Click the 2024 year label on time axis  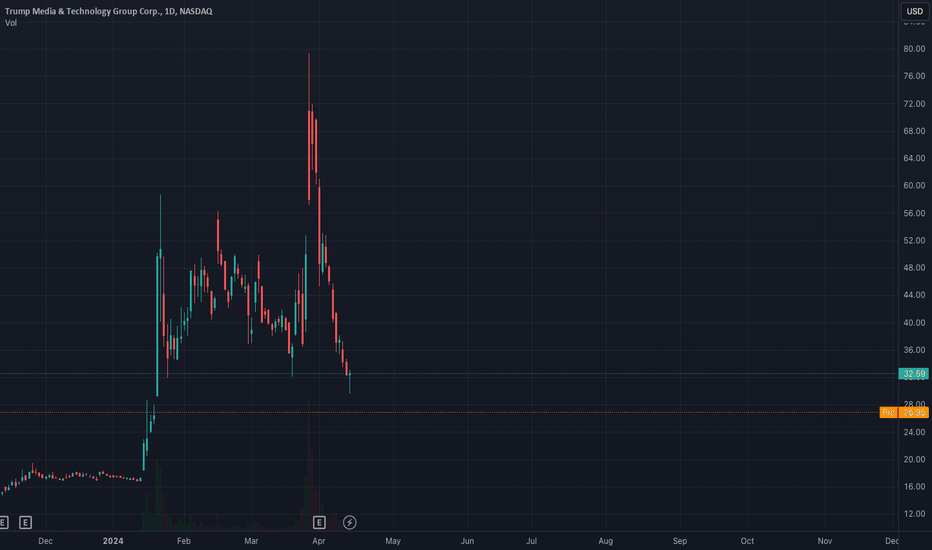point(113,541)
